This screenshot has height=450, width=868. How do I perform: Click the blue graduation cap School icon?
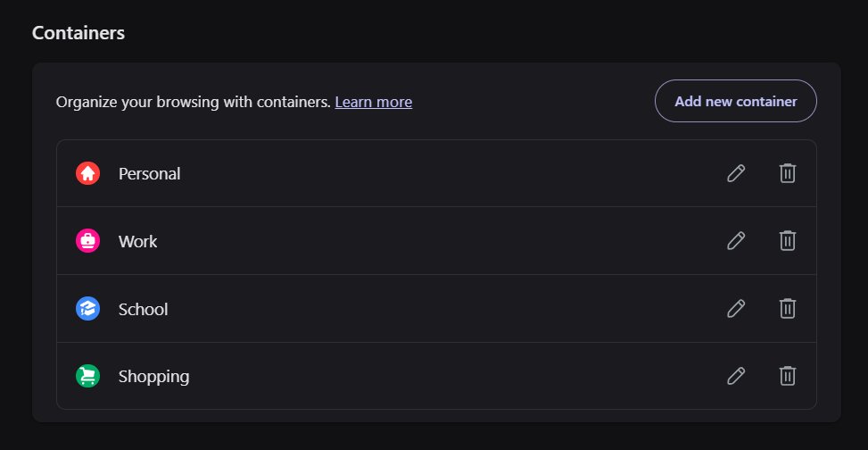(87, 309)
